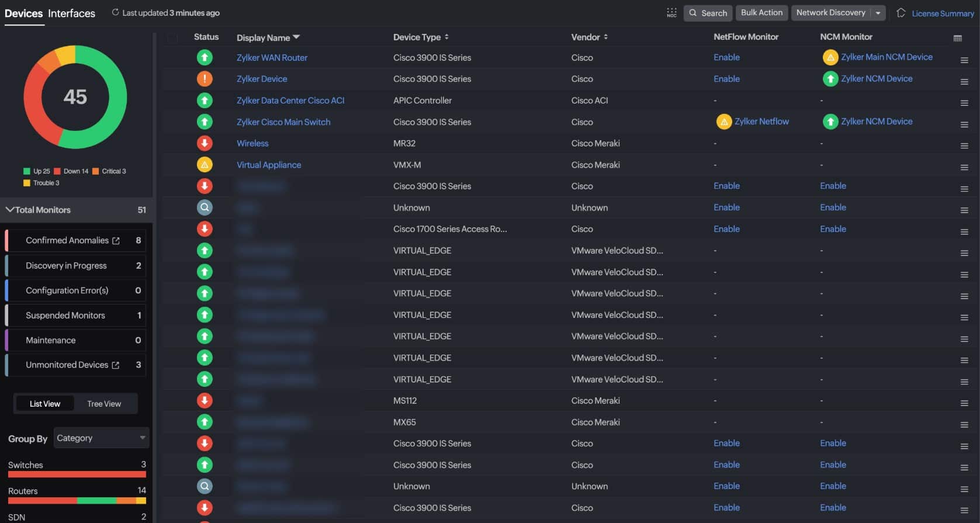This screenshot has width=980, height=523.
Task: Click the down status icon of Wireless
Action: (205, 143)
